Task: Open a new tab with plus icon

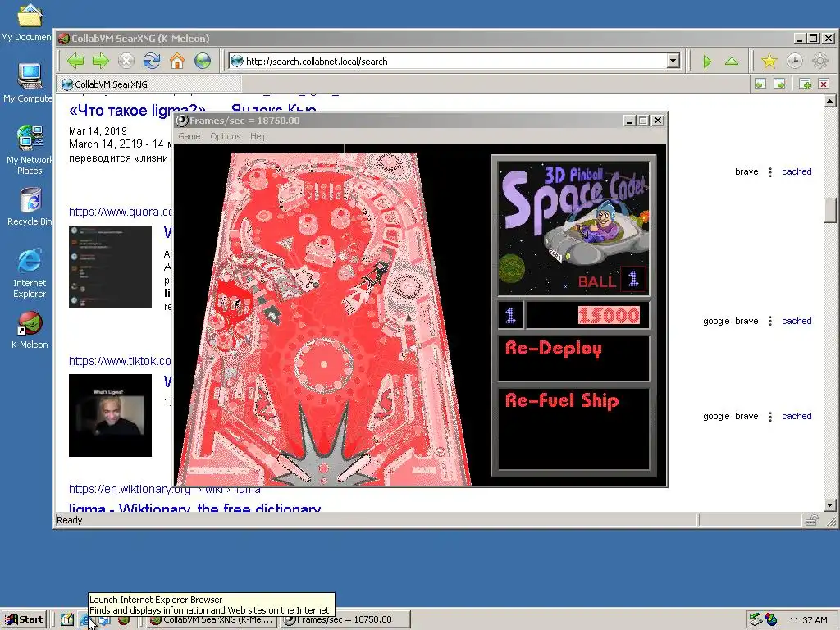Action: coord(805,84)
